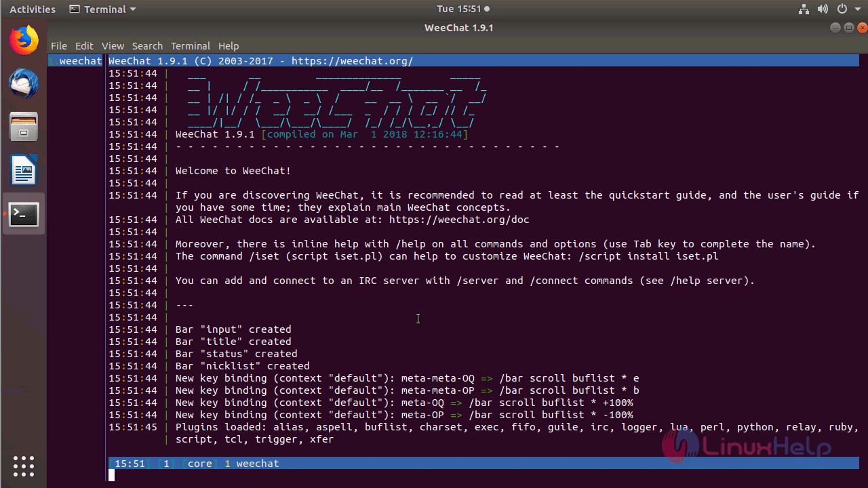Screen dimensions: 868x488
Task: Open the Files manager dock icon
Action: click(x=24, y=127)
